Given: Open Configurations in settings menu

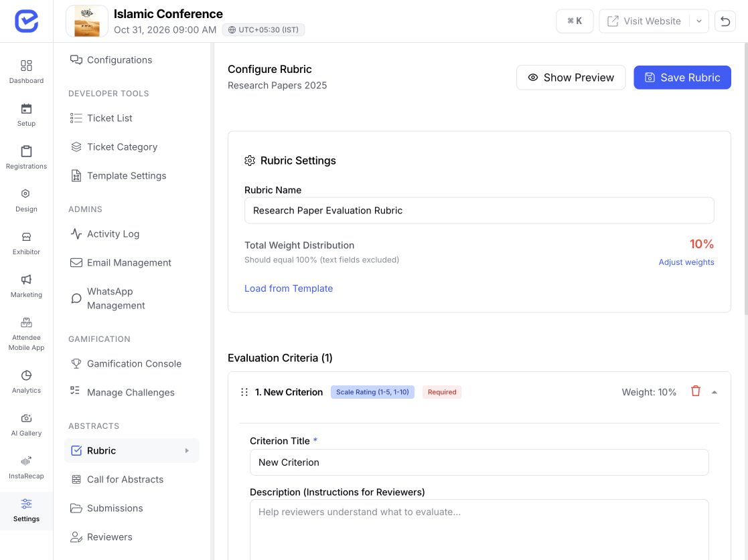Looking at the screenshot, I should [110, 60].
